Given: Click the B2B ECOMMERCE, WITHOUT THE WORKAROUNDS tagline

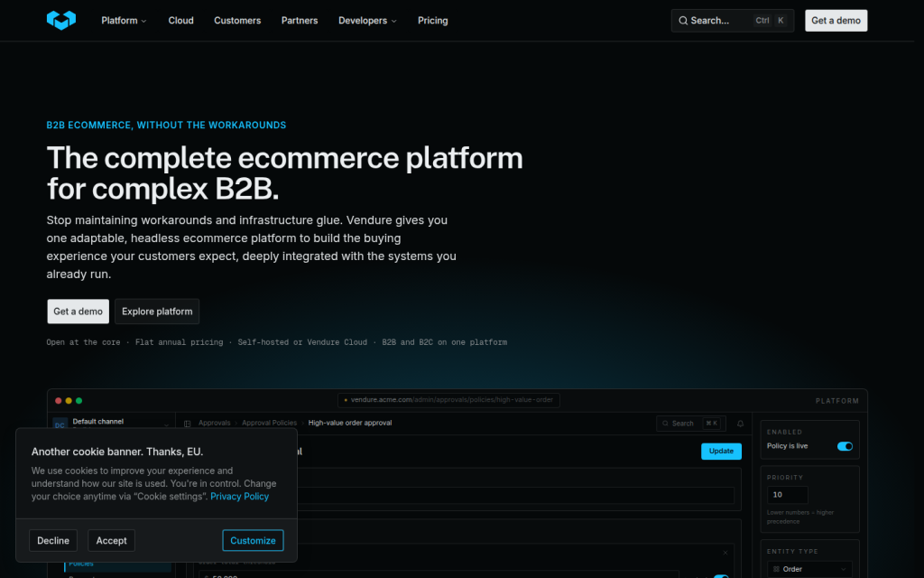Looking at the screenshot, I should click(x=166, y=125).
